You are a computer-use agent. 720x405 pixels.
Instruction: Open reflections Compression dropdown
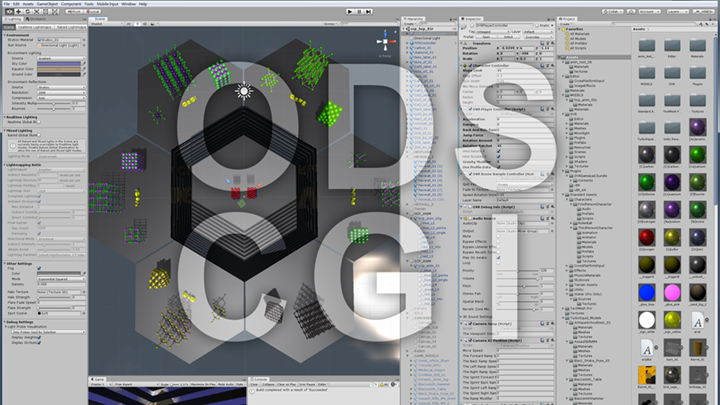tap(61, 98)
